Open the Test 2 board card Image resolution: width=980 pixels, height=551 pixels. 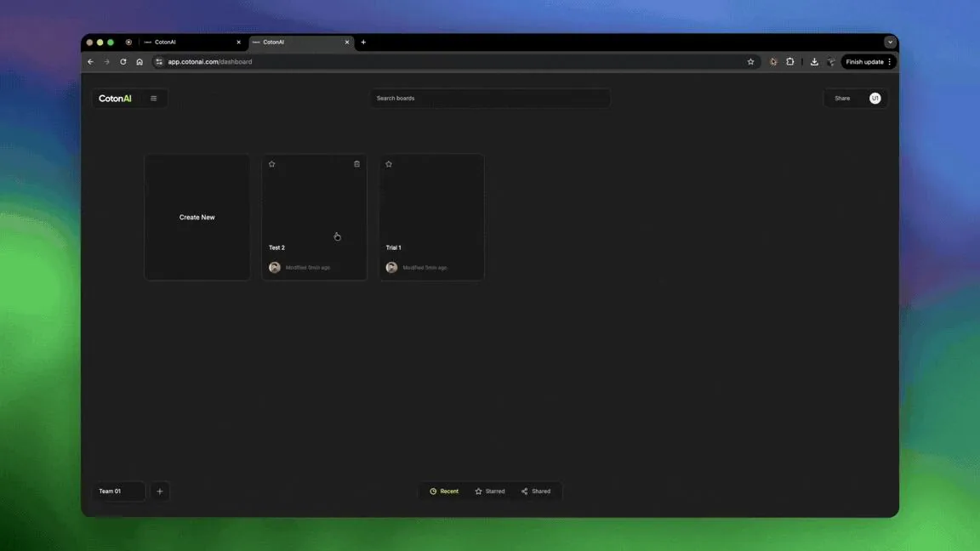pyautogui.click(x=315, y=218)
